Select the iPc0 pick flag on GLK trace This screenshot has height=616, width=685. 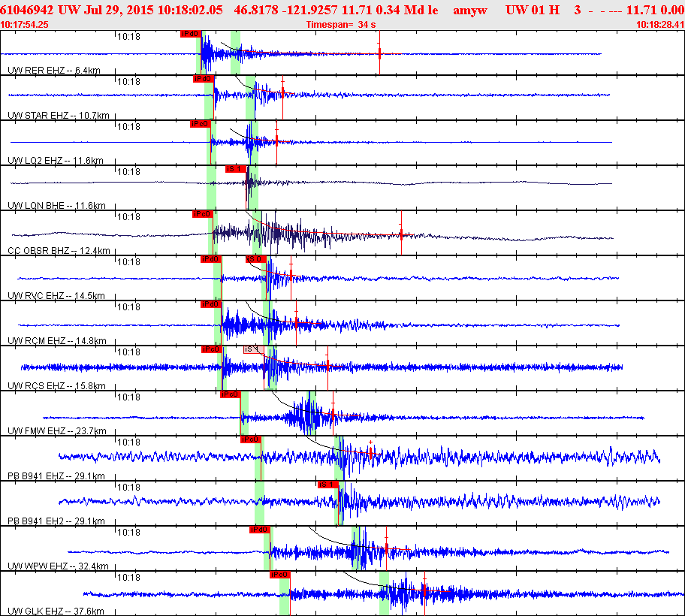279,575
